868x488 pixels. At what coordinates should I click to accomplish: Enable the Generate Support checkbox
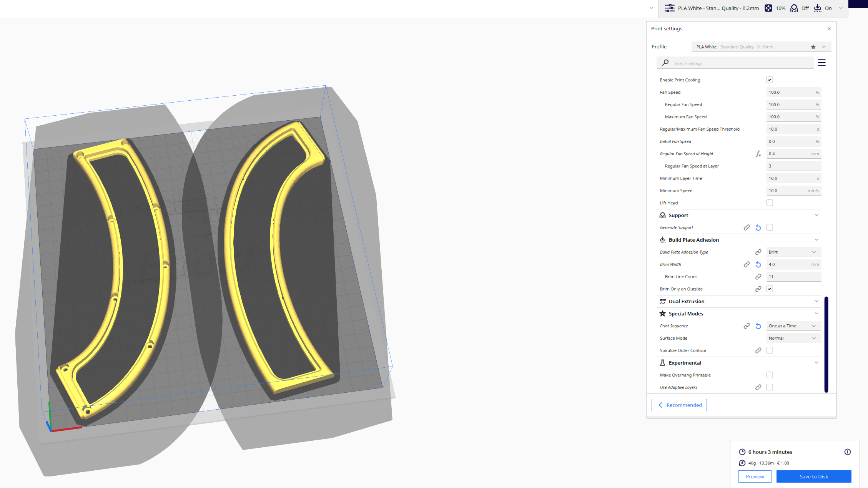coord(770,227)
